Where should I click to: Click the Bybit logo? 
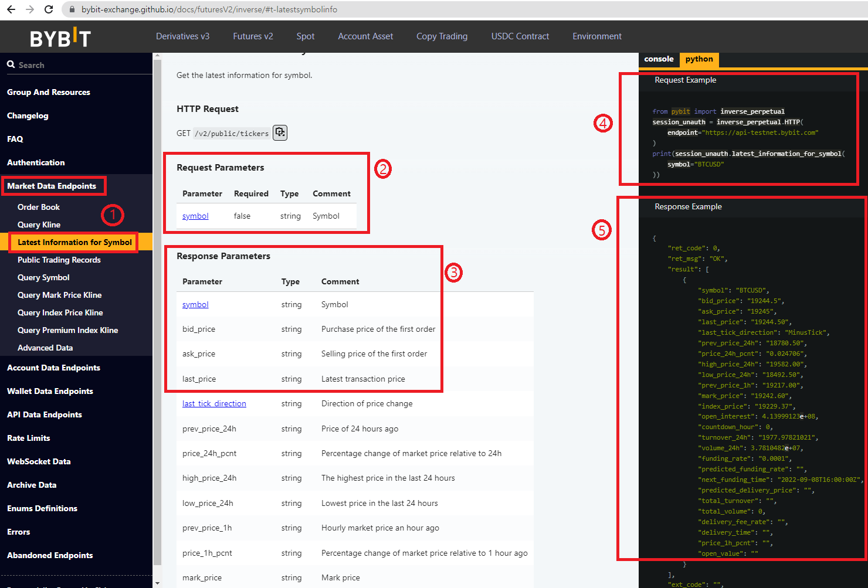click(60, 38)
